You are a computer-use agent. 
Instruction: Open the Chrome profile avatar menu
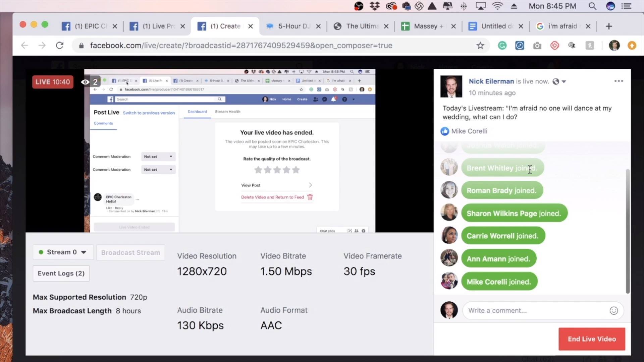tap(614, 45)
